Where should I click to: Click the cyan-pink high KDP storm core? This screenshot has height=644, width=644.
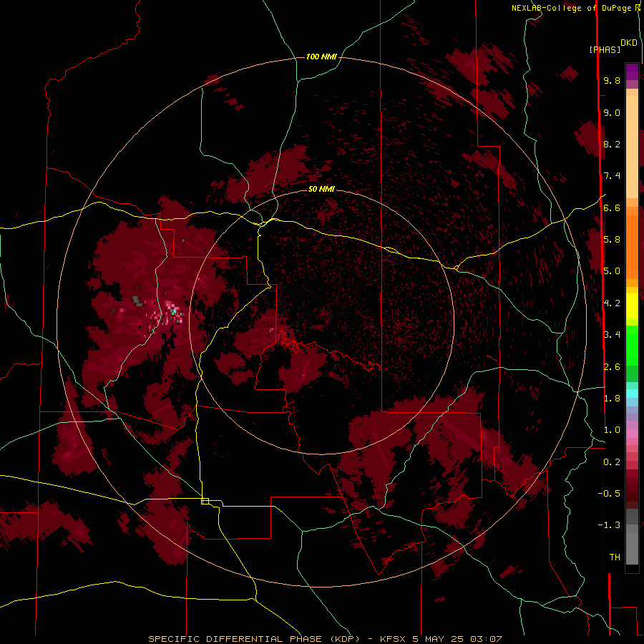[x=173, y=311]
